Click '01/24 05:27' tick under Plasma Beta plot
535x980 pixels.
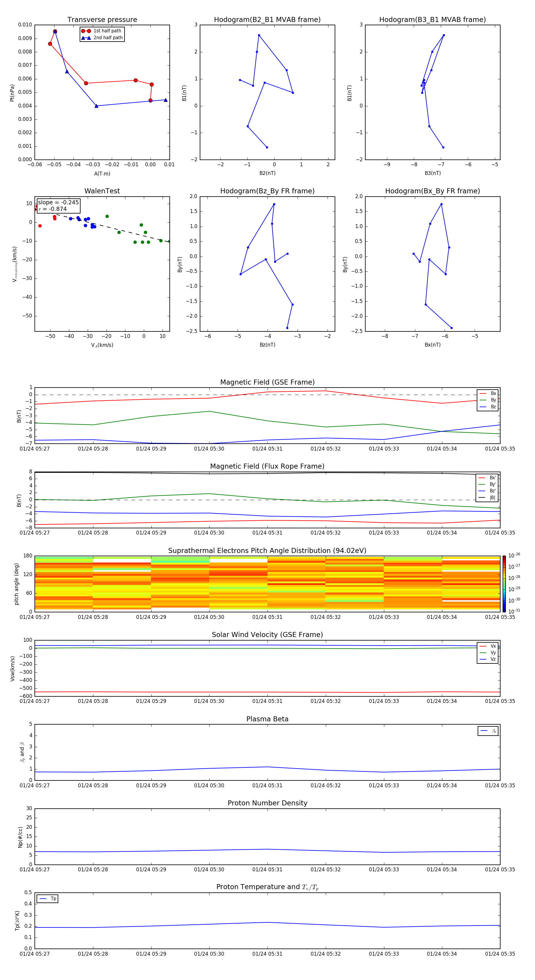(35, 785)
